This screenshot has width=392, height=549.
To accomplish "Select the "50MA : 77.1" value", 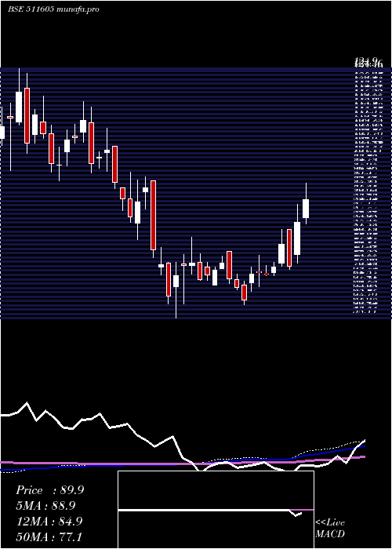I will [x=49, y=536].
